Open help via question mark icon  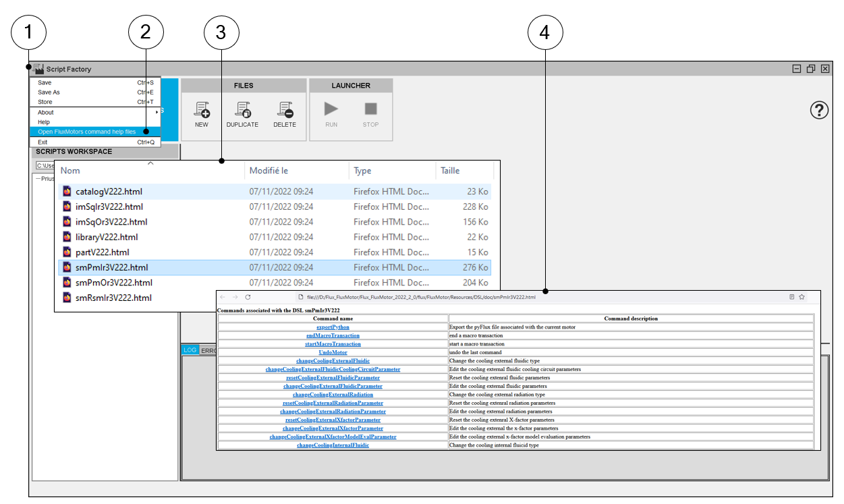tap(818, 111)
